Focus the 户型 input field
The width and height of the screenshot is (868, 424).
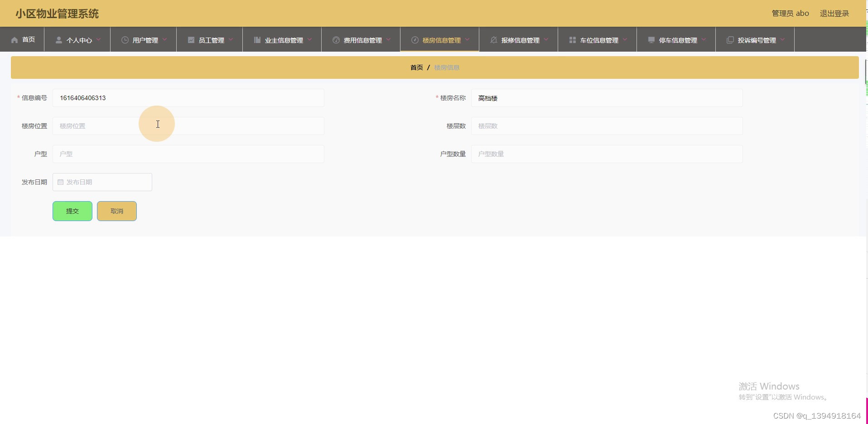(x=188, y=154)
